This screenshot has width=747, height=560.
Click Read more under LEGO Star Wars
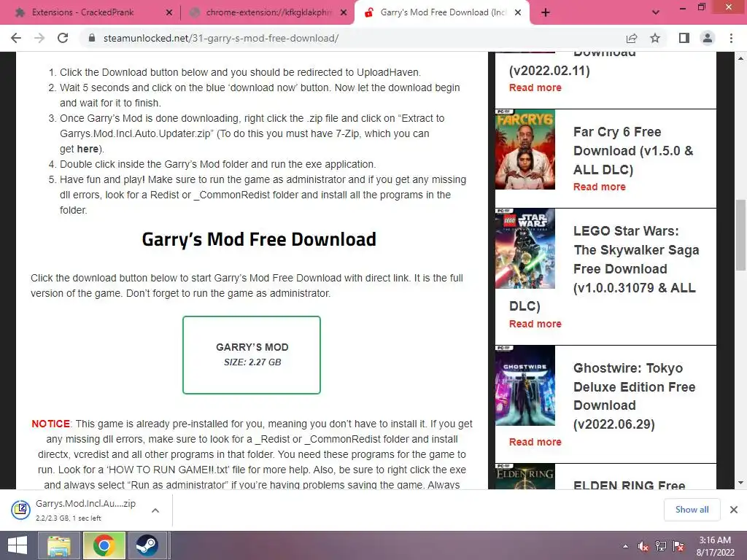535,324
